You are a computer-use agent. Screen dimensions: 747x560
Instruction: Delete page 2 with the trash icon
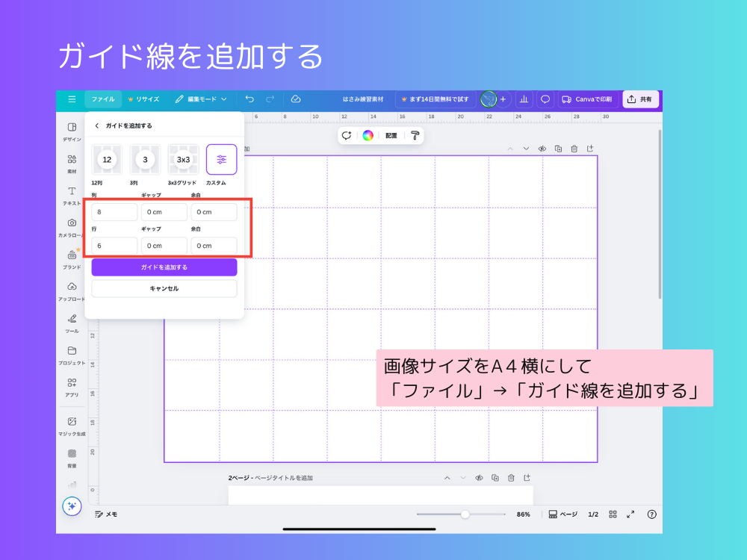pos(511,478)
